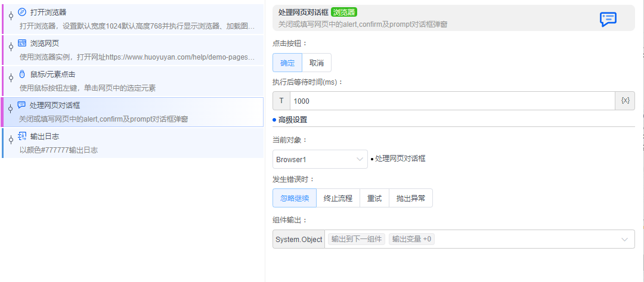Select 确定 as the click button option
This screenshot has height=282, width=644.
(x=287, y=63)
